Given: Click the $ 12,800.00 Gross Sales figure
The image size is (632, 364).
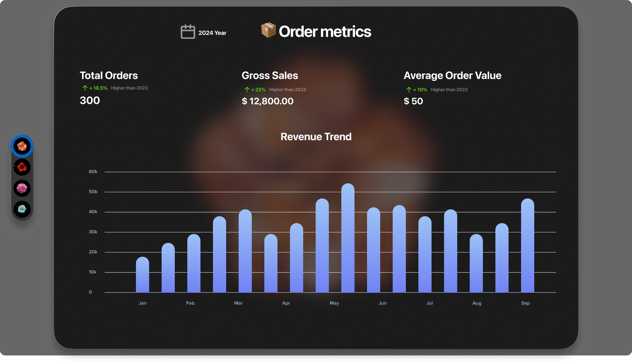Looking at the screenshot, I should tap(267, 101).
